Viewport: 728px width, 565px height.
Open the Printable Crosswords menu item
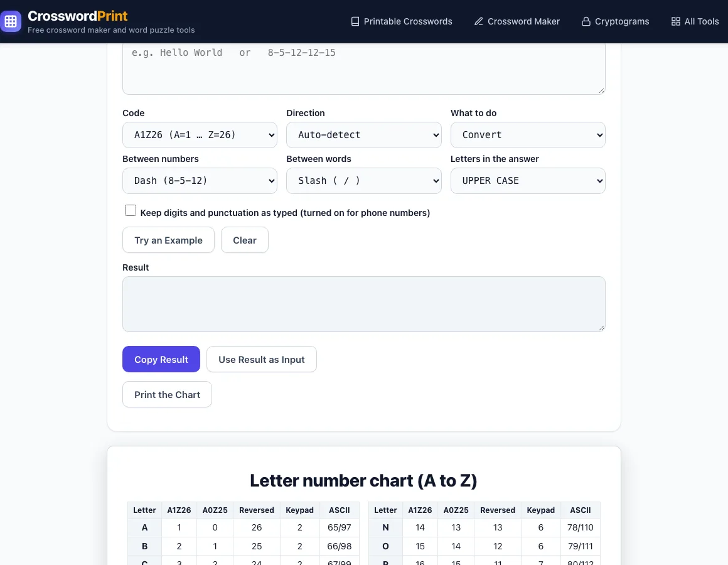pyautogui.click(x=402, y=21)
